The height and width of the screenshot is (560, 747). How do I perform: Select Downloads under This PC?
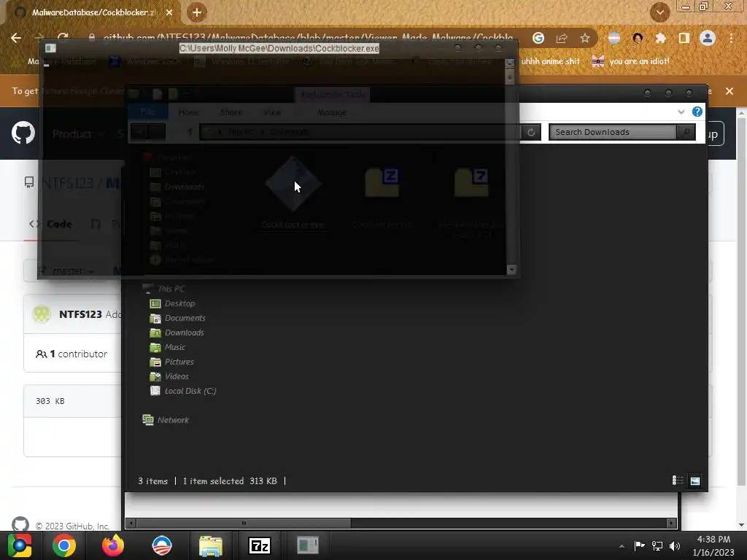pos(177,332)
